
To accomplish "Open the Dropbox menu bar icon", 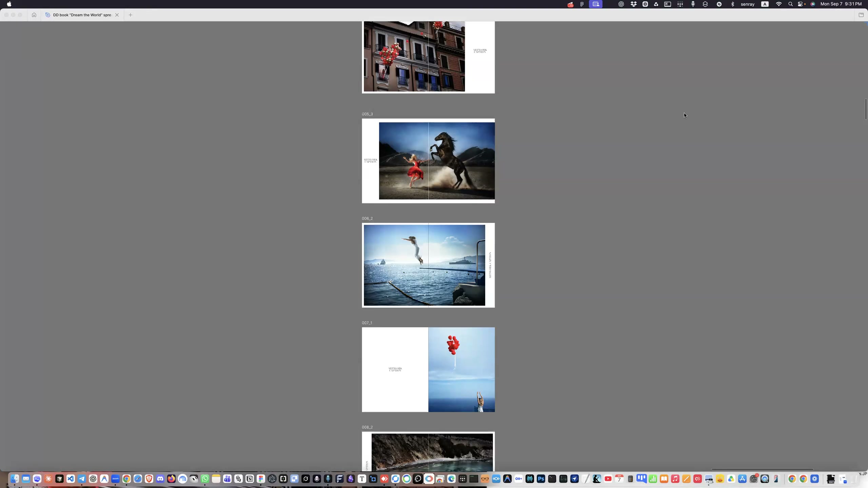I will (633, 4).
